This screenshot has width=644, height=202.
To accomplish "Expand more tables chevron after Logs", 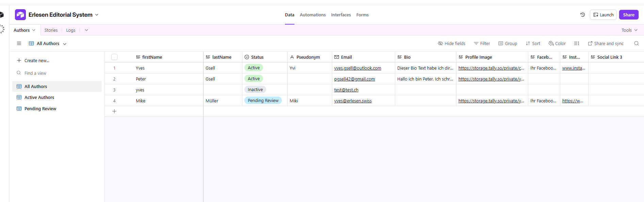I will click(86, 30).
